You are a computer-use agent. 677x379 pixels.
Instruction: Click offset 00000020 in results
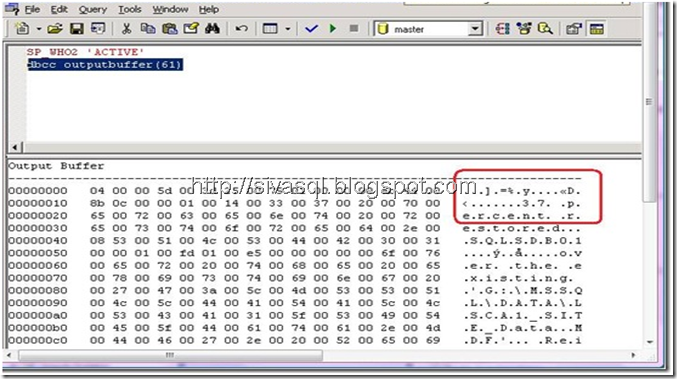(38, 216)
